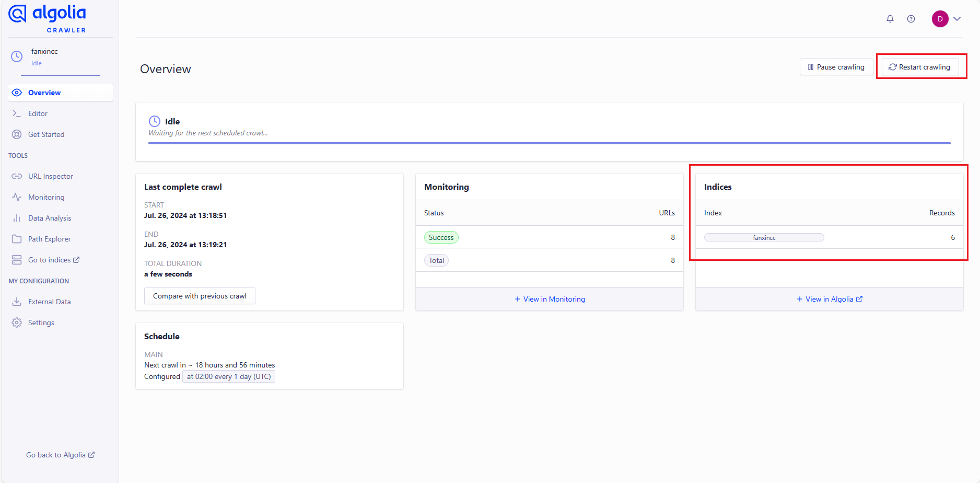Click the URL Inspector link icon
980x483 pixels.
tap(17, 176)
